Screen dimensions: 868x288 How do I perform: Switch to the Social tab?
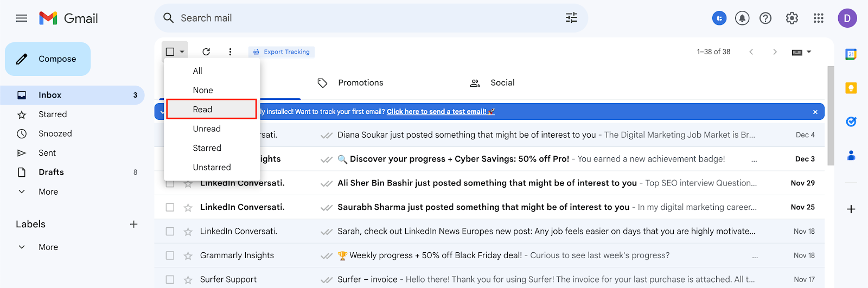[x=492, y=82]
